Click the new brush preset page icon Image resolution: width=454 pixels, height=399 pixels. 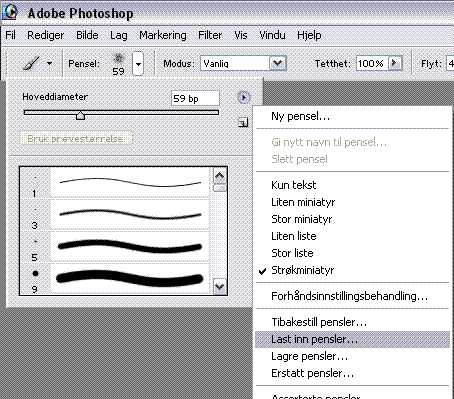[x=243, y=123]
